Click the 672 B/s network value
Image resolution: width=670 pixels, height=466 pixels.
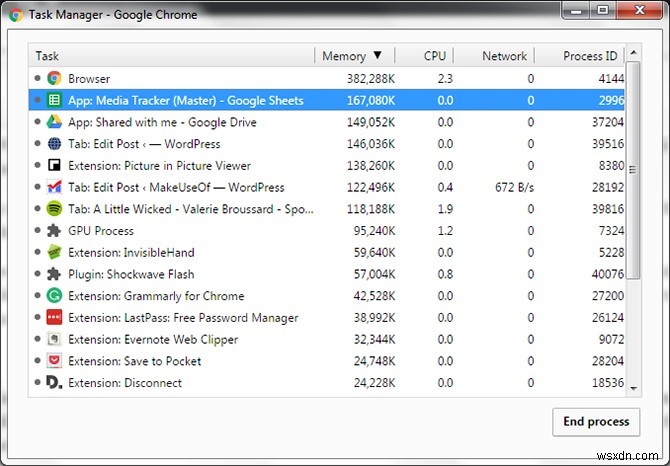tap(514, 187)
